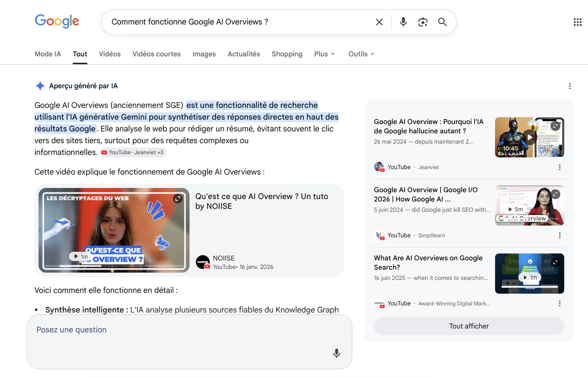The width and height of the screenshot is (588, 378).
Task: Open the Plus dropdown menu
Action: click(324, 54)
